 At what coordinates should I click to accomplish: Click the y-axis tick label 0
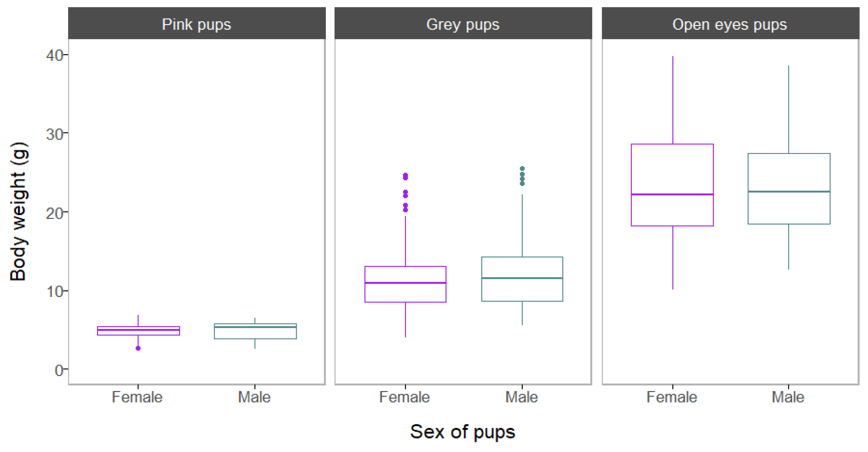[x=59, y=370]
